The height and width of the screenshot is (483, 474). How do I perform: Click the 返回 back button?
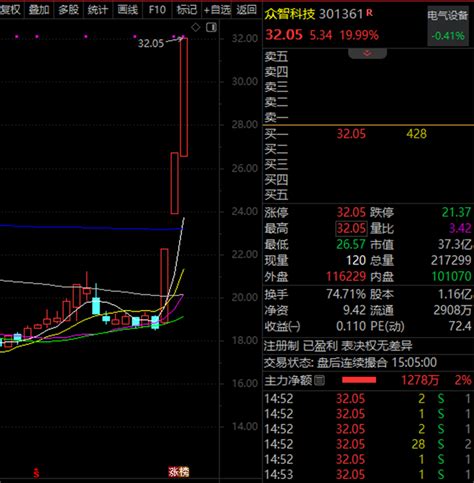coord(247,10)
